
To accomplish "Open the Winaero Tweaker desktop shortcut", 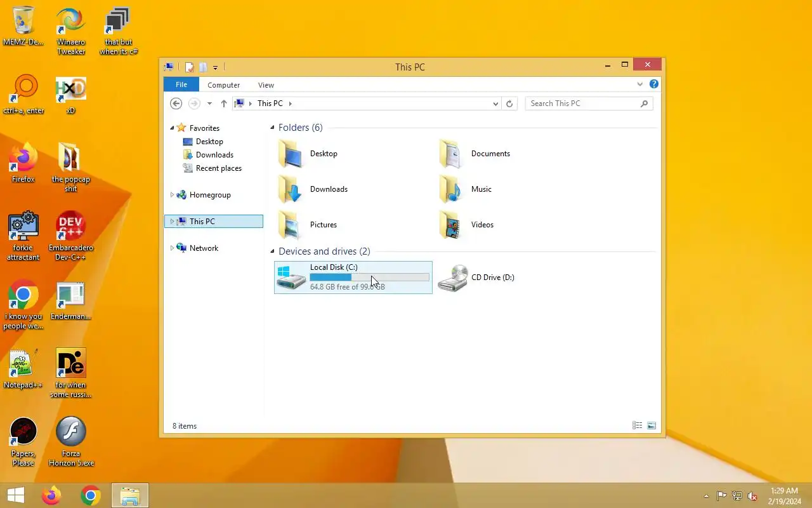I will [71, 31].
